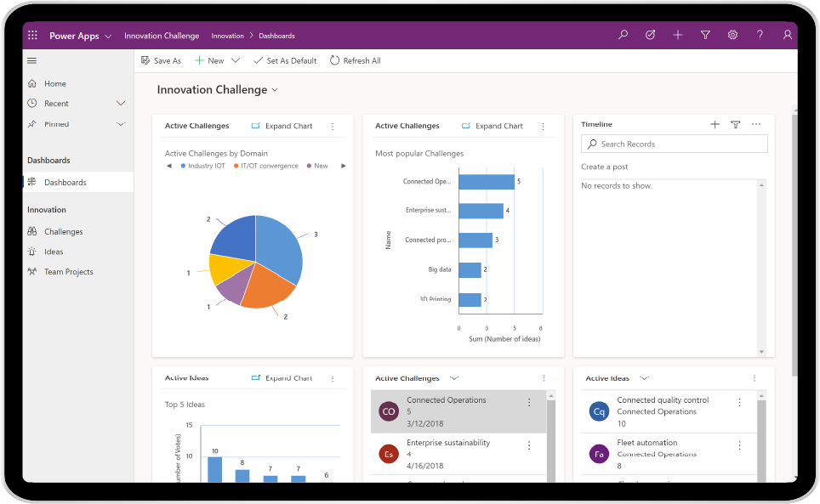Open the advanced find filter icon
The width and height of the screenshot is (820, 504).
click(x=705, y=36)
